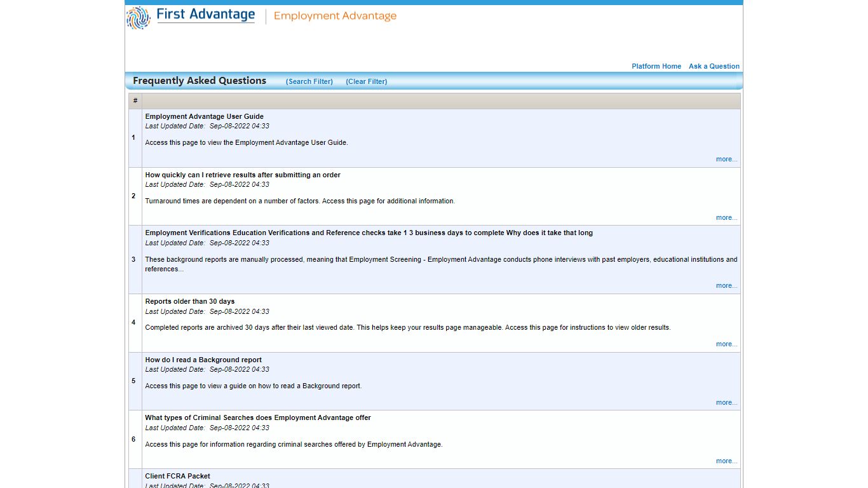
Task: Open Employment Verifications Education Verifications question
Action: [369, 233]
